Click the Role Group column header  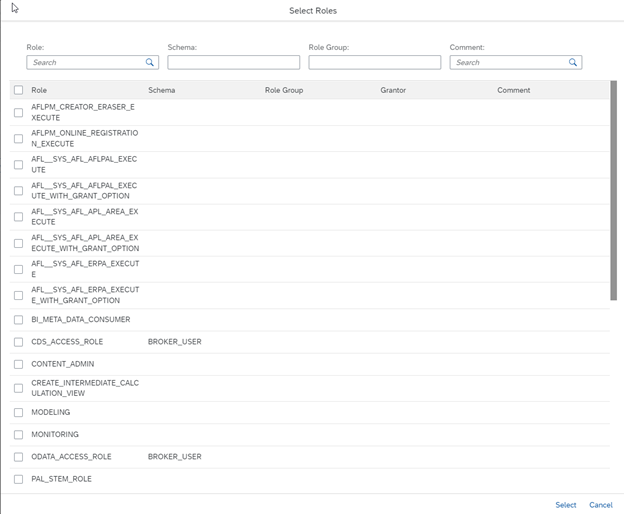[284, 90]
